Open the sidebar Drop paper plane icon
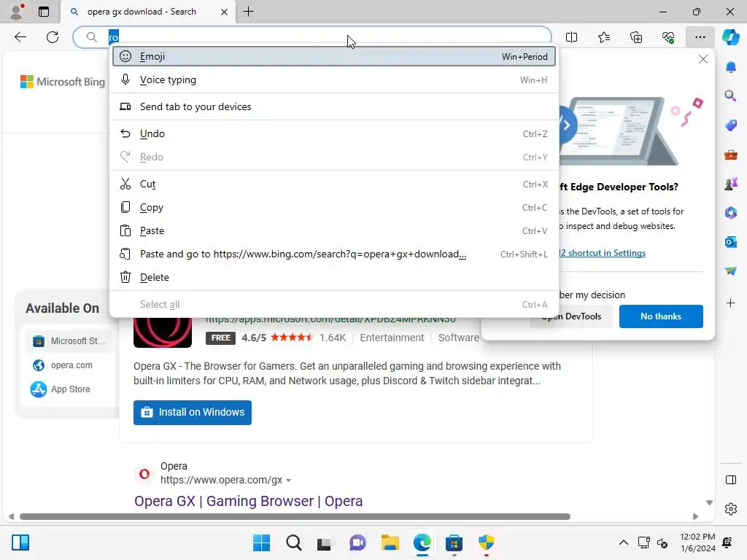 [x=731, y=271]
